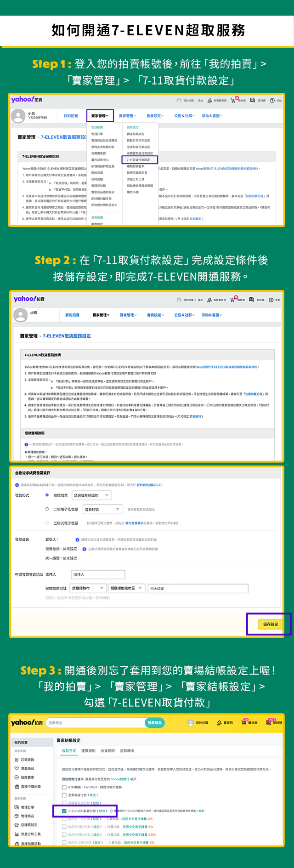Click the 求助 help icon in Step 1 header
Screen dimensions: 294x868
(272, 100)
